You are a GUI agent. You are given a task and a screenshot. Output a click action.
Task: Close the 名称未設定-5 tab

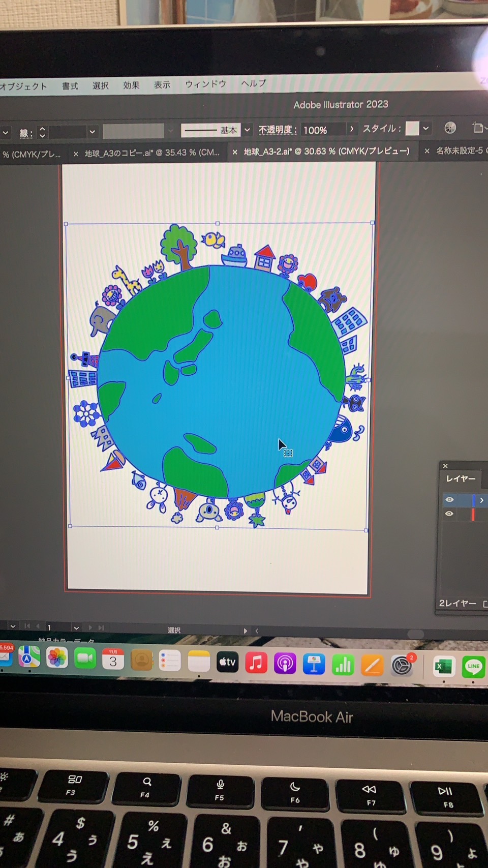coord(427,151)
